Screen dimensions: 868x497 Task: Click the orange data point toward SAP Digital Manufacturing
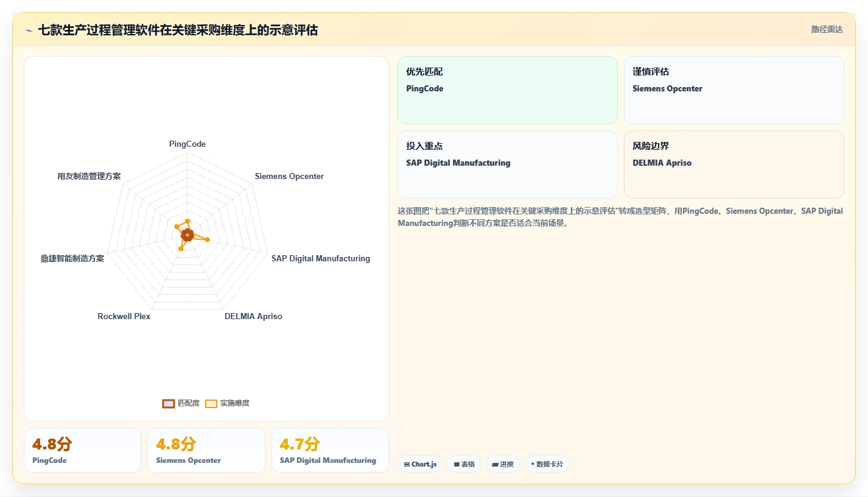pos(208,240)
